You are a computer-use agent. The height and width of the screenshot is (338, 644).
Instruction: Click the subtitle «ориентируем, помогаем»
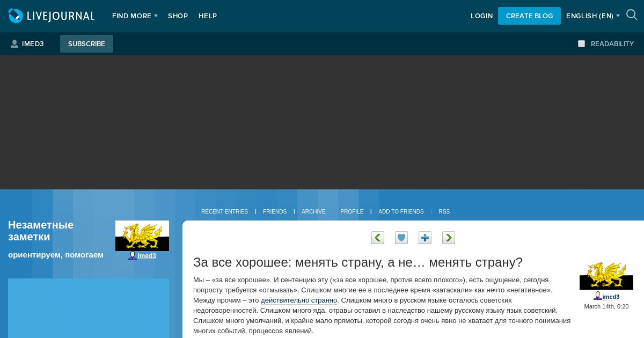pos(56,255)
